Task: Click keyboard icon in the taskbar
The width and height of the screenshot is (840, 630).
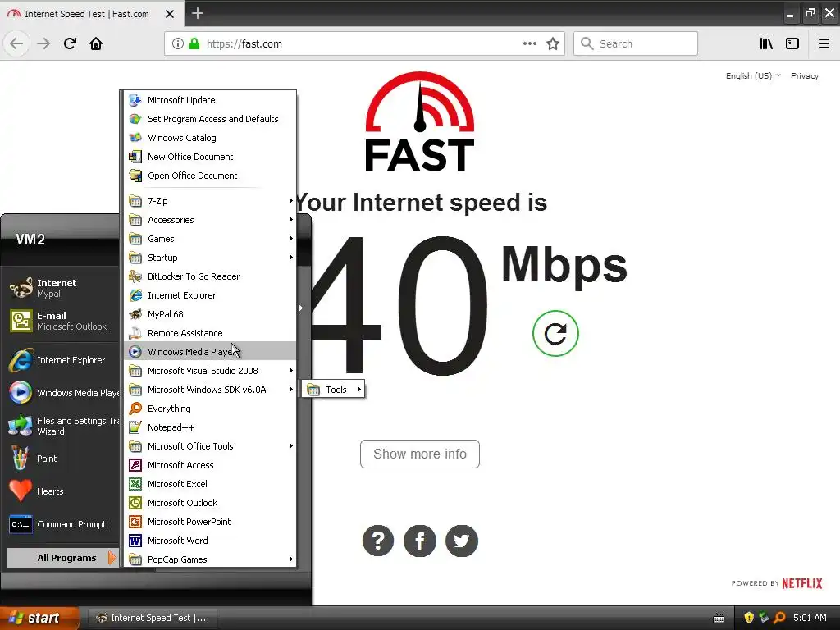Action: 719,619
